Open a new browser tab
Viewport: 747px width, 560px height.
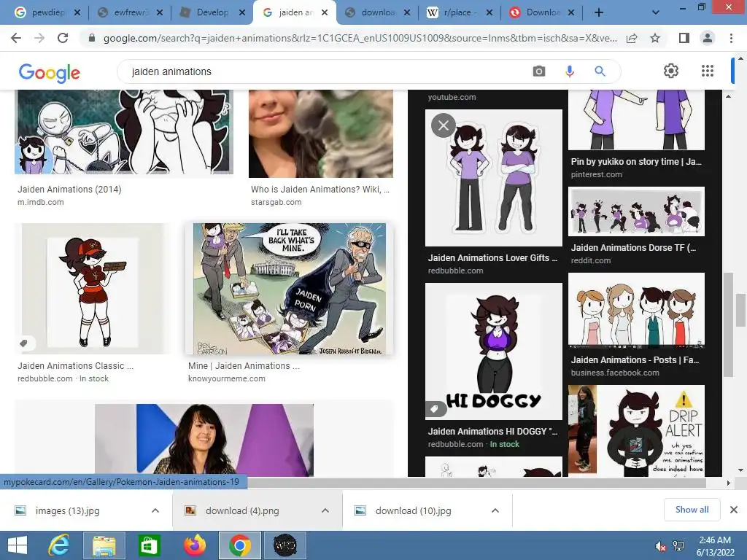(x=599, y=13)
